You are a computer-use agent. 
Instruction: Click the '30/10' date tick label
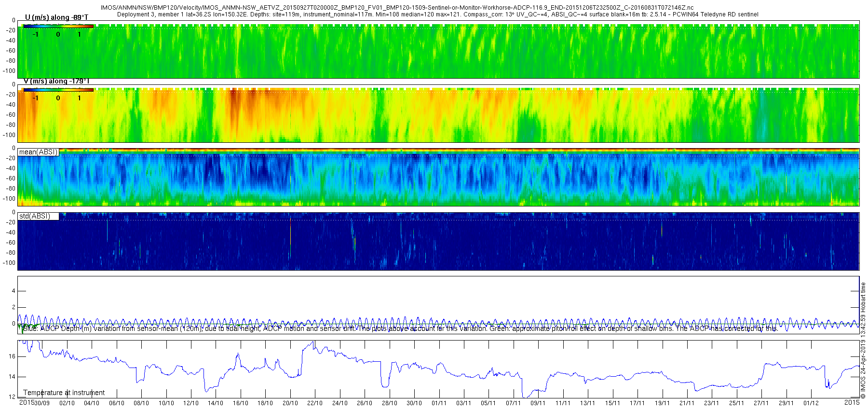point(414,403)
